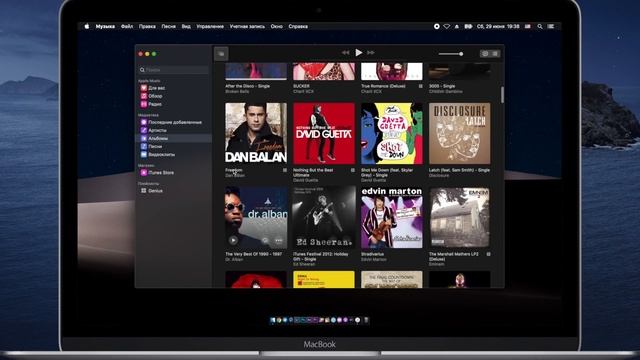
Task: Focus the sidebar search field
Action: (x=173, y=70)
